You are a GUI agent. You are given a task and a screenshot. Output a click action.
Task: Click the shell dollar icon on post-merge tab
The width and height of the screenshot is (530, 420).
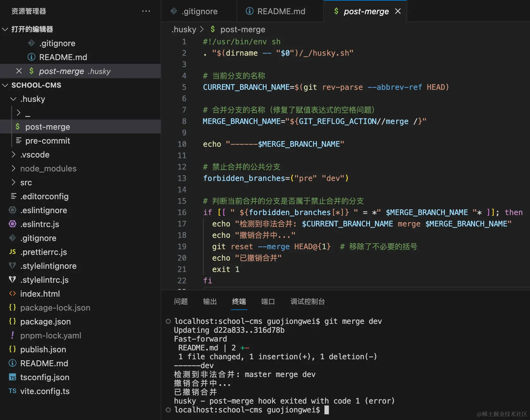(x=336, y=11)
